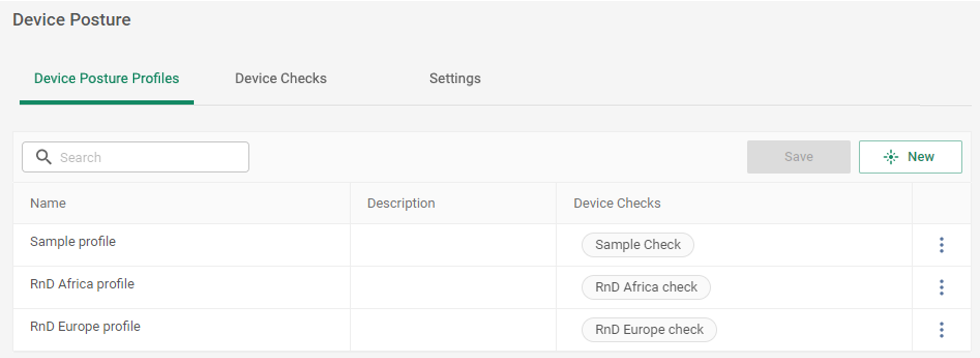Viewport: 980px width, 358px height.
Task: Switch to the Device Checks tab
Action: coord(281,78)
